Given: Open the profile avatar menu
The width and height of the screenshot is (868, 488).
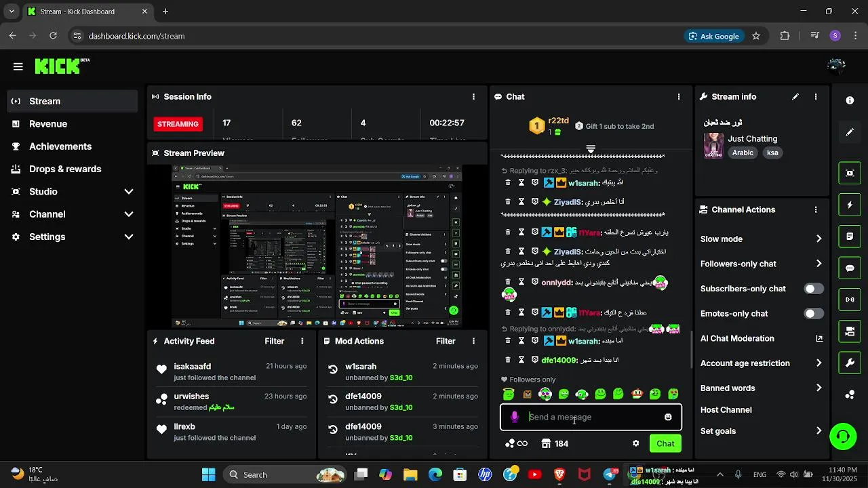Looking at the screenshot, I should [x=836, y=66].
